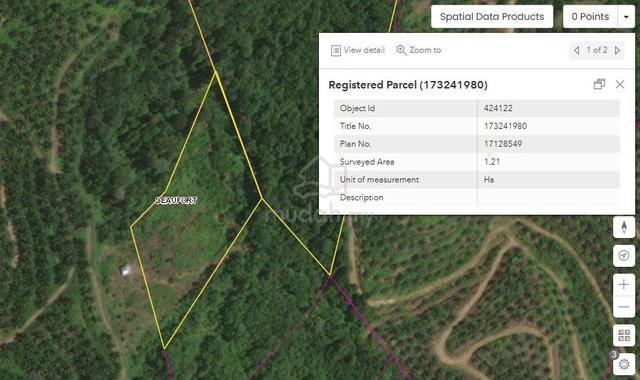Screen dimensions: 640x380
Task: Click the Plan No. field label
Action: pos(355,144)
